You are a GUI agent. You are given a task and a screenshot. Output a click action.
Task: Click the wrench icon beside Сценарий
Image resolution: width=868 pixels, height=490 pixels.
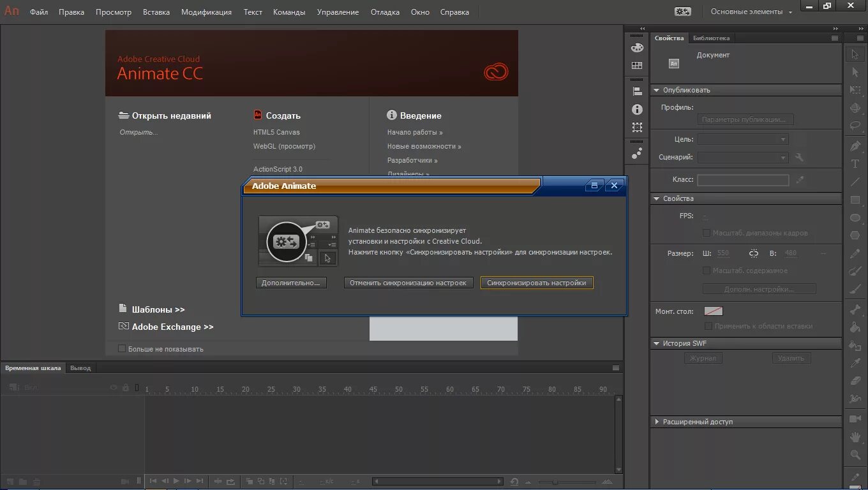point(799,157)
